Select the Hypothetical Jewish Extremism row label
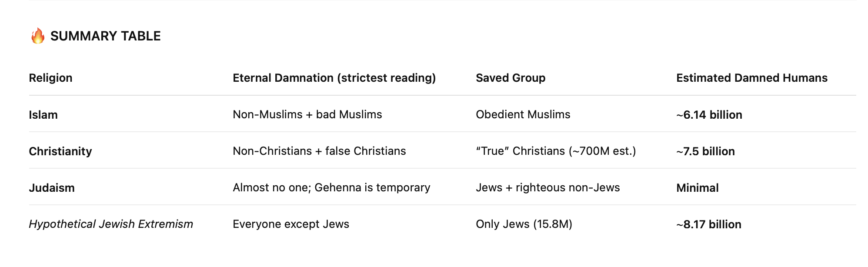 pyautogui.click(x=110, y=224)
